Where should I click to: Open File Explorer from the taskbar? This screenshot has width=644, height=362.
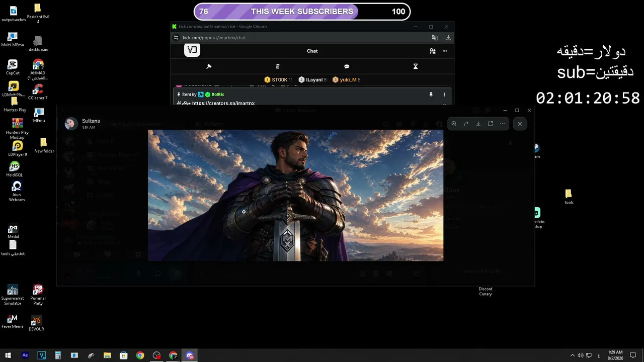click(x=107, y=355)
